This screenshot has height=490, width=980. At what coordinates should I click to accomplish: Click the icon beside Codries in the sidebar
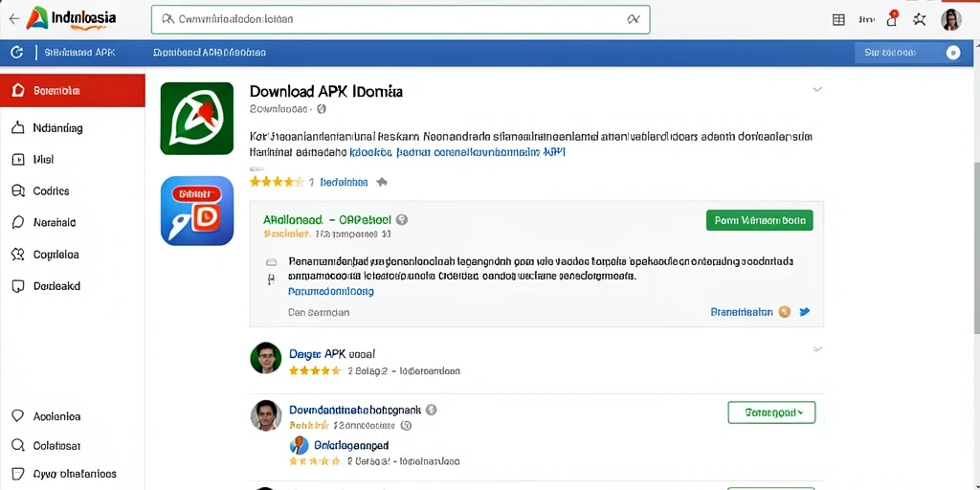tap(18, 190)
